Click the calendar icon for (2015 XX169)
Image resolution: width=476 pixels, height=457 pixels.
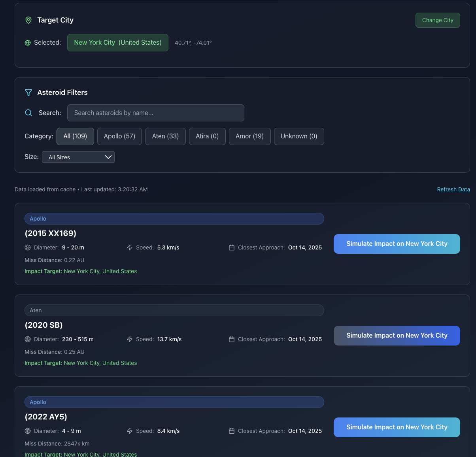pos(232,247)
